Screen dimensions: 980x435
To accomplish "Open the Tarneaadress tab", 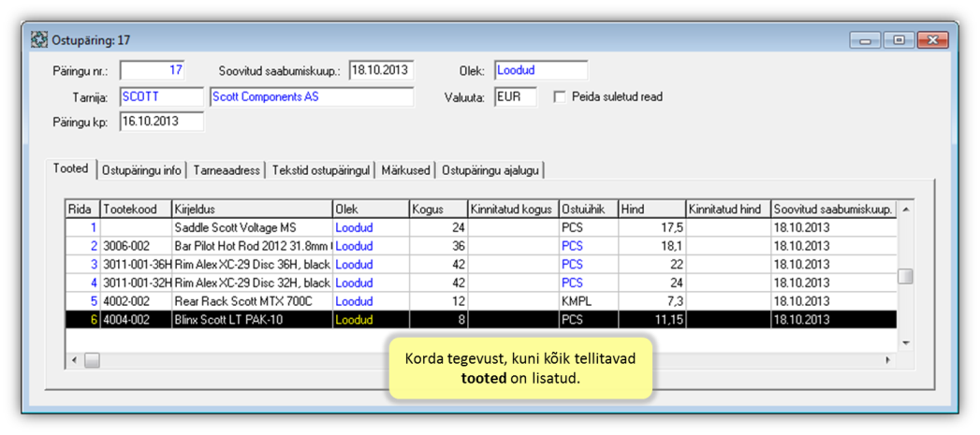I will (x=227, y=170).
